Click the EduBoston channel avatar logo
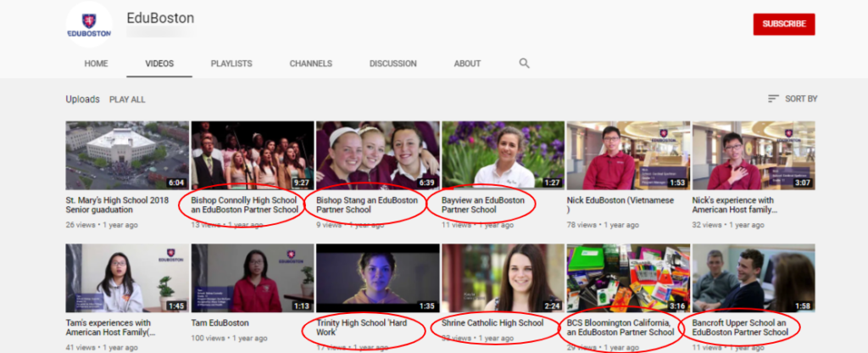Viewport: 868px width, 353px height. [88, 24]
